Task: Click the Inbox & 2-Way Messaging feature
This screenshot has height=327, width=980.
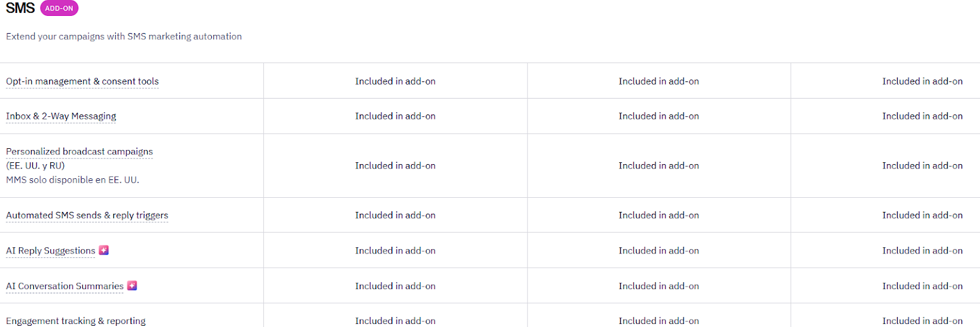Action: pyautogui.click(x=61, y=116)
